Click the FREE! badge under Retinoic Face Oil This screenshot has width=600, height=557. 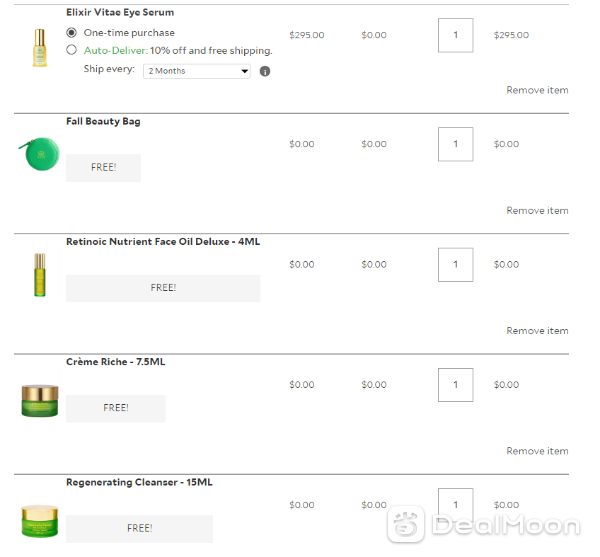coord(163,288)
